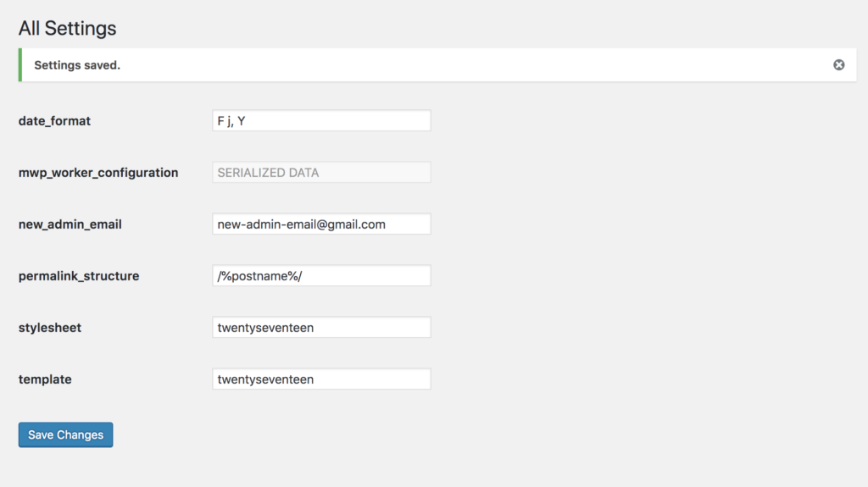The height and width of the screenshot is (487, 868).
Task: Click the date_format label
Action: 54,121
